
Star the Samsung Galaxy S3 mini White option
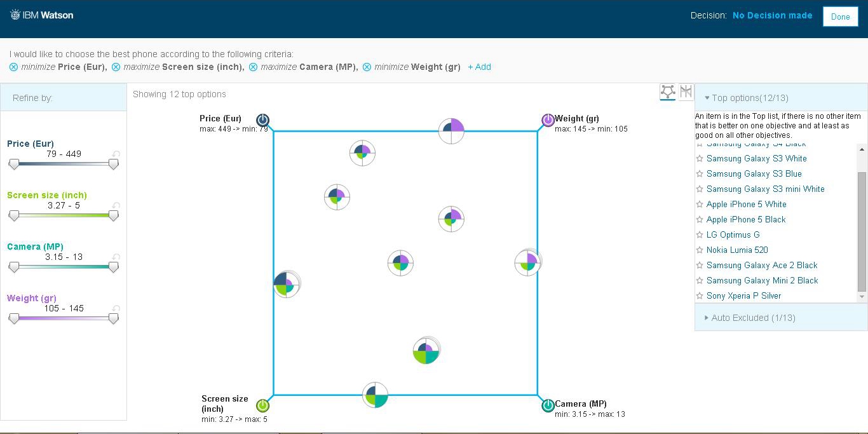700,189
